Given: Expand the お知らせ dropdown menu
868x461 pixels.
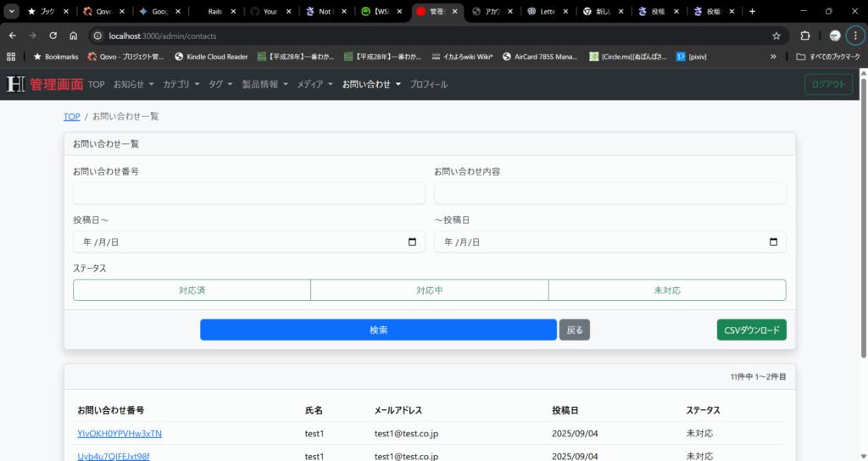Looking at the screenshot, I should [x=134, y=85].
